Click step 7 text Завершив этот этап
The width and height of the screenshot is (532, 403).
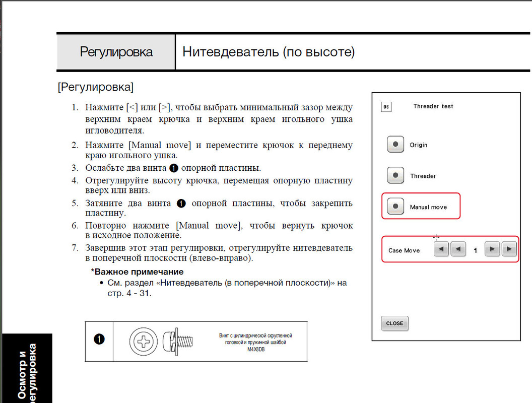point(219,253)
